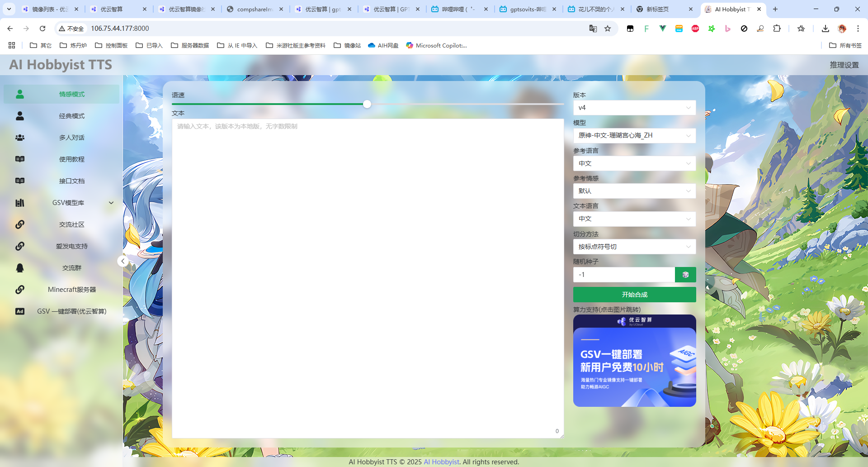Go back with browser back arrow
Screen dimensions: 868x467
[x=10, y=29]
